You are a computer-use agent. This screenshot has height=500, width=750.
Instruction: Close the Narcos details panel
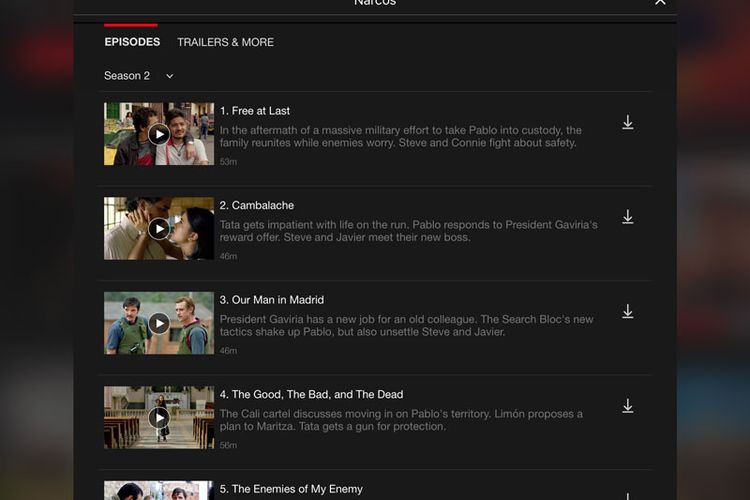pos(660,2)
